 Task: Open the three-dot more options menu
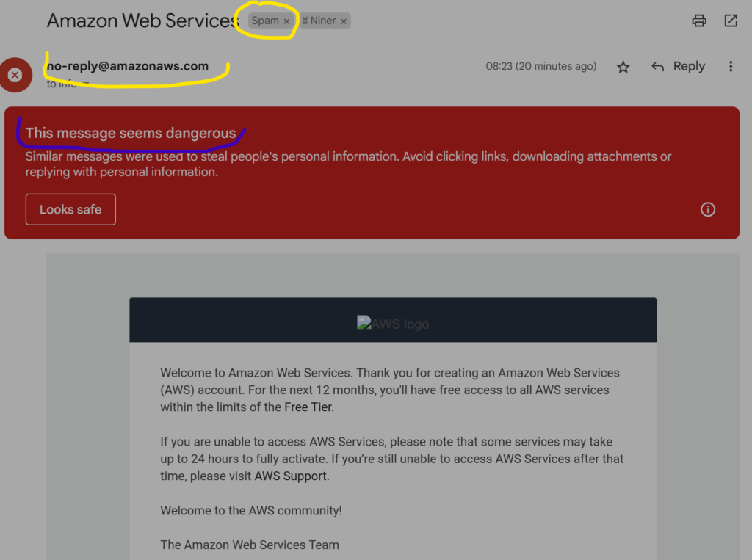(x=731, y=66)
